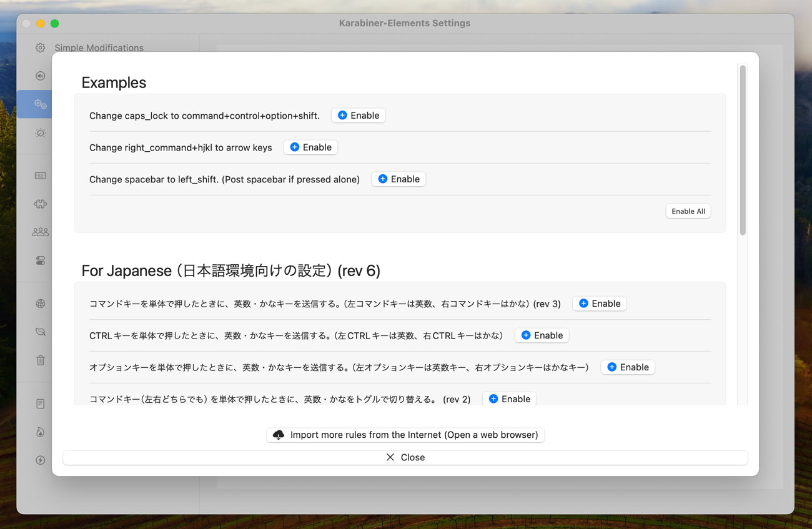Viewport: 812px width, 529px height.
Task: Enable right_command+hjkl to arrow keys rule
Action: (310, 147)
